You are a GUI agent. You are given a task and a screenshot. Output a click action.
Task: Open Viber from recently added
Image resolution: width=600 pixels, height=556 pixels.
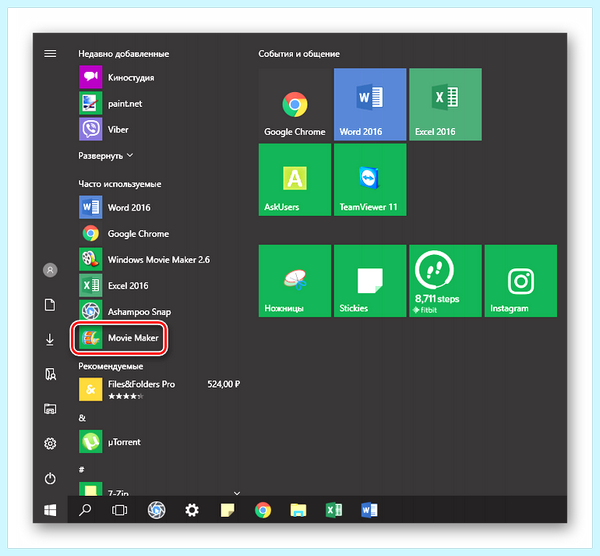104,129
